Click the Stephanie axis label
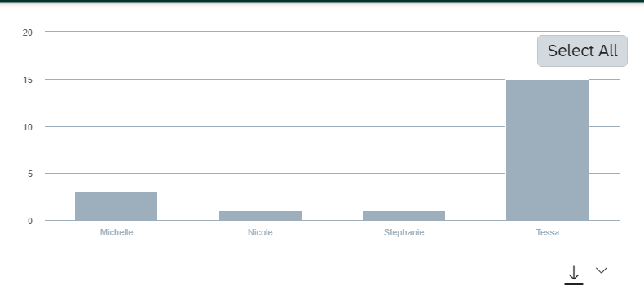Screen dimensions: 644x299 pos(404,232)
